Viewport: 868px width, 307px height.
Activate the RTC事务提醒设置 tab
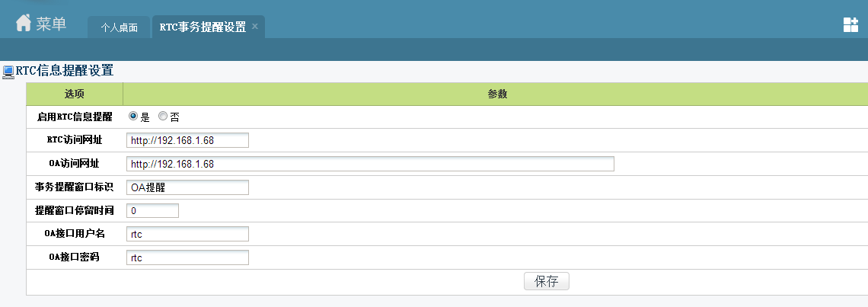click(x=203, y=27)
